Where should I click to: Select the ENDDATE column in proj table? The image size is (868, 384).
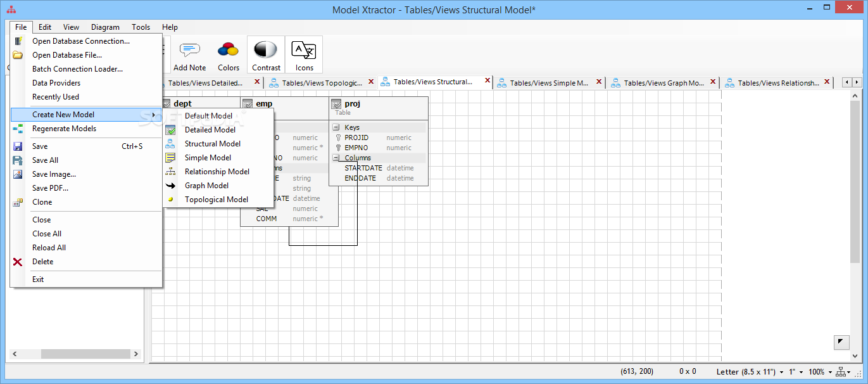coord(360,178)
